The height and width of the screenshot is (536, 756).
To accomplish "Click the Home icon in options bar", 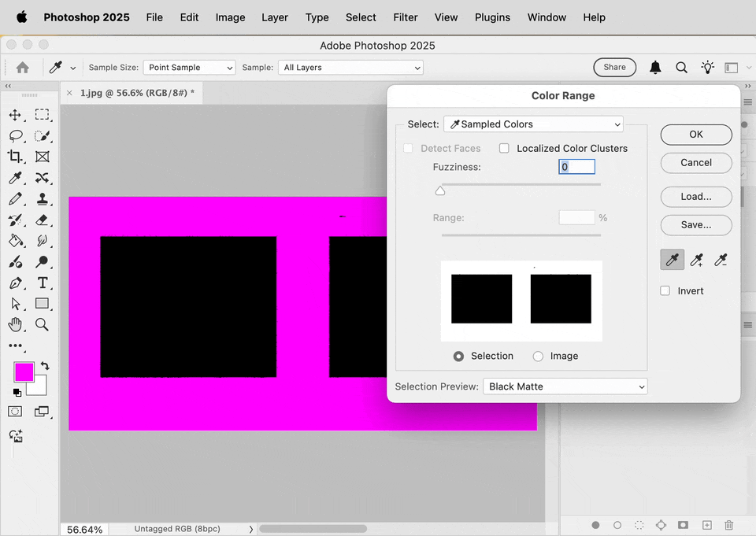I will pyautogui.click(x=23, y=68).
